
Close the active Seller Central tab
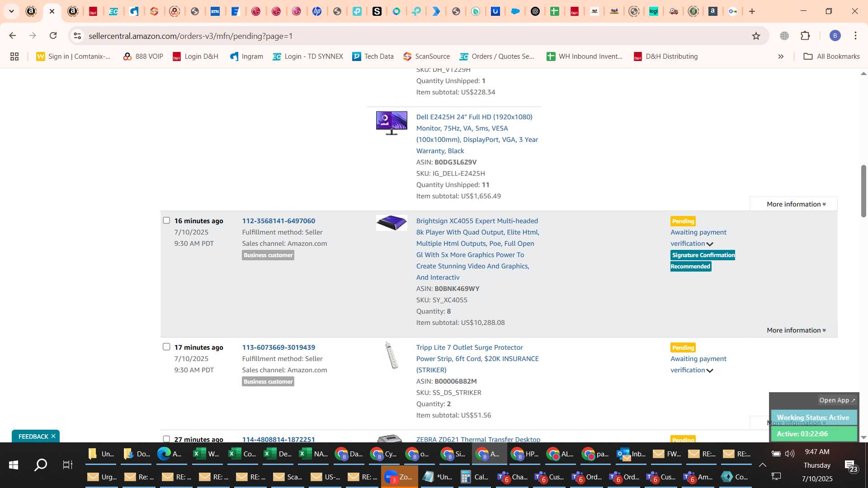[52, 11]
